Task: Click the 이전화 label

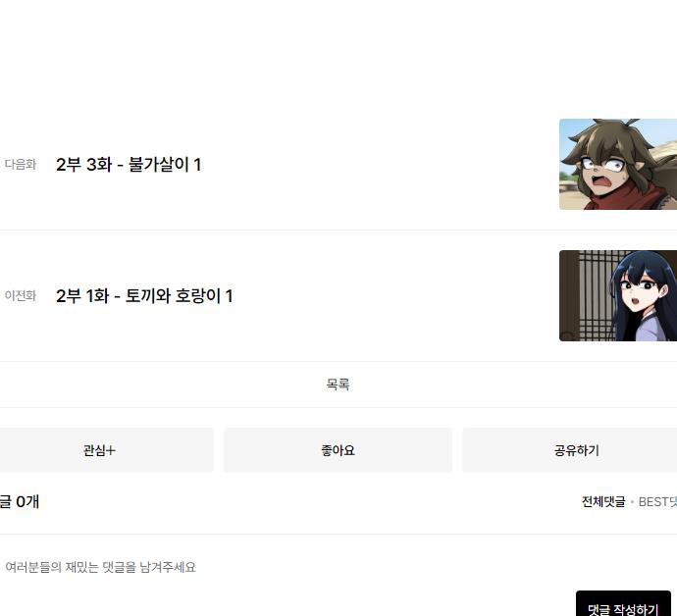Action: click(21, 295)
